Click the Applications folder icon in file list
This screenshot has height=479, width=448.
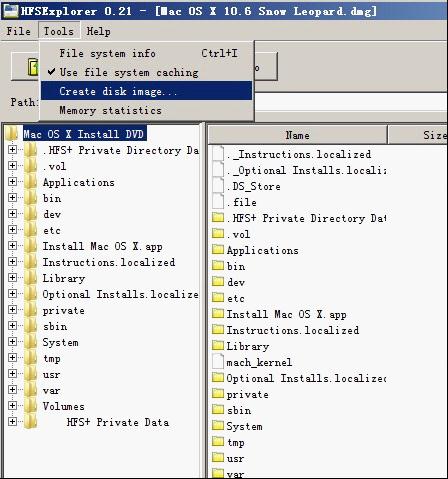(x=218, y=250)
